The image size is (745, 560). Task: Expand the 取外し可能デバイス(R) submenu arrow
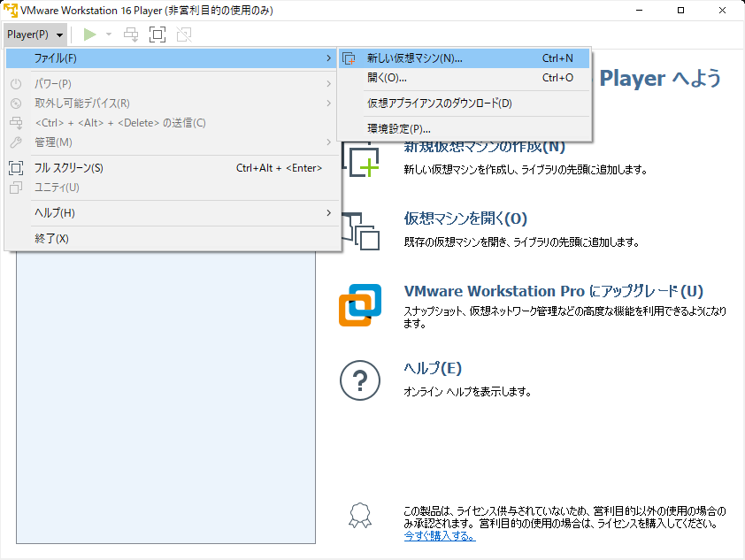[x=329, y=104]
